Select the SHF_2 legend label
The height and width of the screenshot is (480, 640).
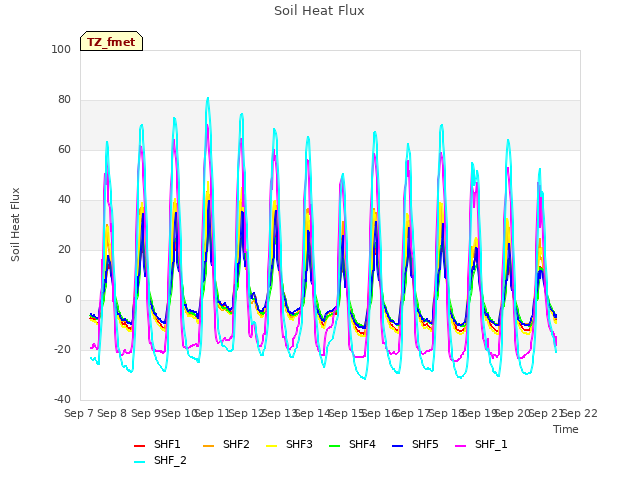170,460
